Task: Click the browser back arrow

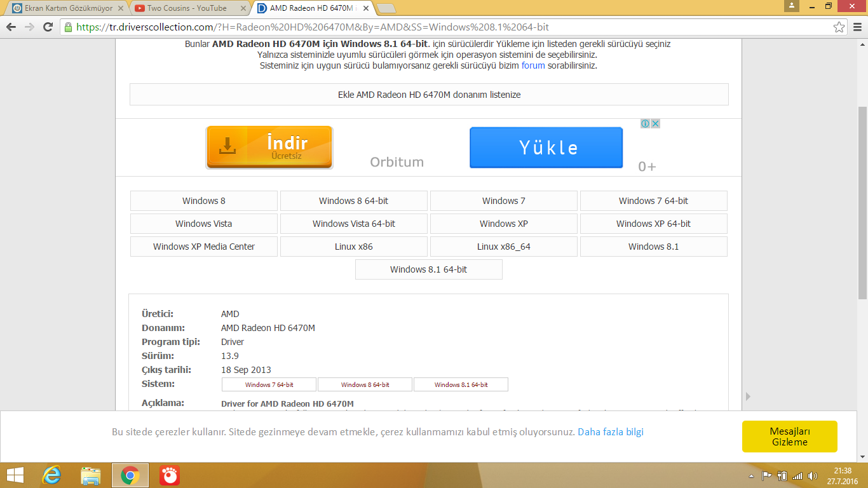Action: [11, 27]
